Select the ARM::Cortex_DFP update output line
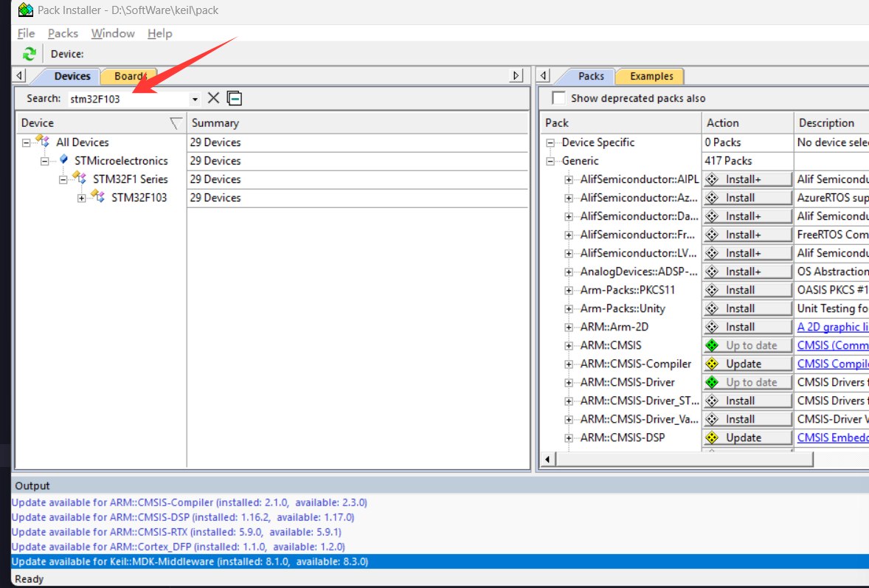Screen dimensions: 869x588 tap(178, 547)
